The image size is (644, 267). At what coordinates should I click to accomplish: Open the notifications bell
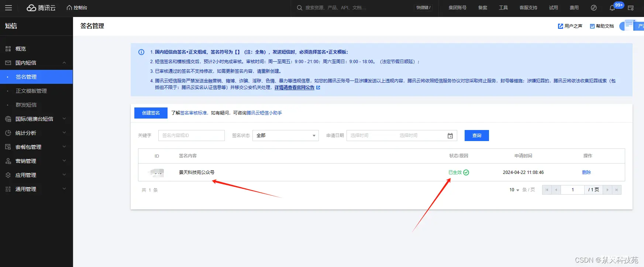pos(612,8)
